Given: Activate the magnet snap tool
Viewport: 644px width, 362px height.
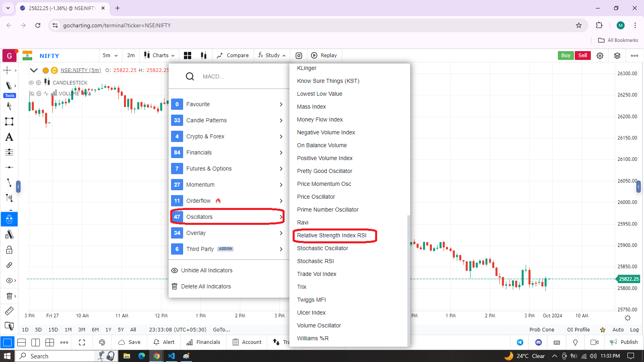Looking at the screenshot, I should (x=9, y=220).
